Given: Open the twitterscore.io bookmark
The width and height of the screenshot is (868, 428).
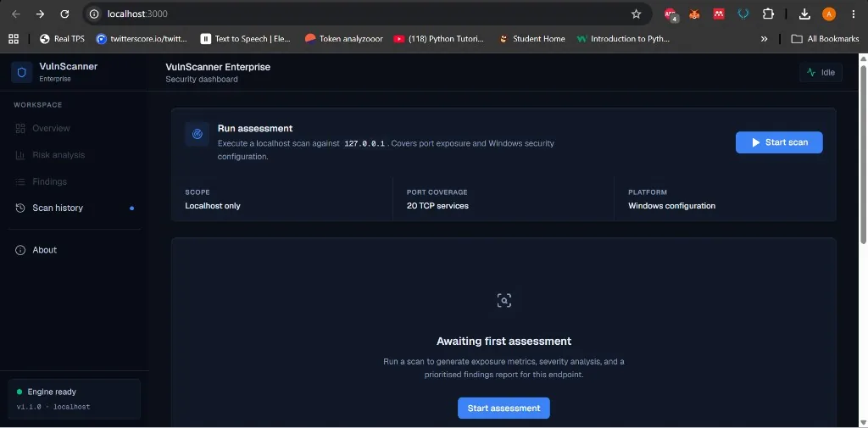Looking at the screenshot, I should [142, 39].
